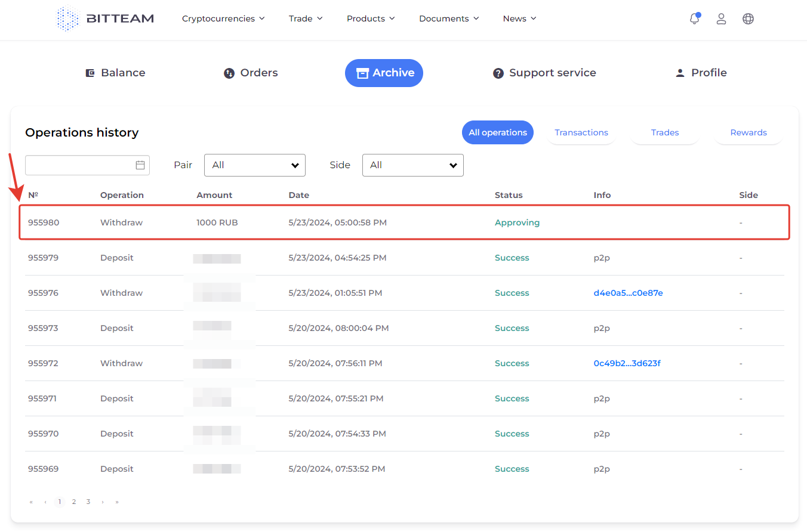Select the All operations filter
807x532 pixels.
click(498, 132)
